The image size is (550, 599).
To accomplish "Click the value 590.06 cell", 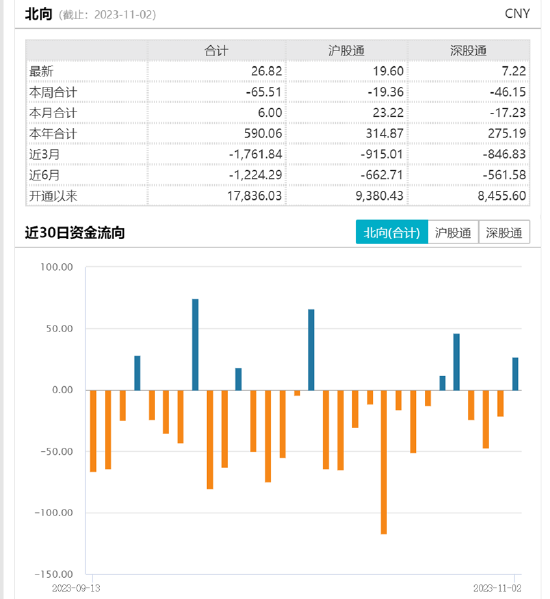I will click(263, 133).
